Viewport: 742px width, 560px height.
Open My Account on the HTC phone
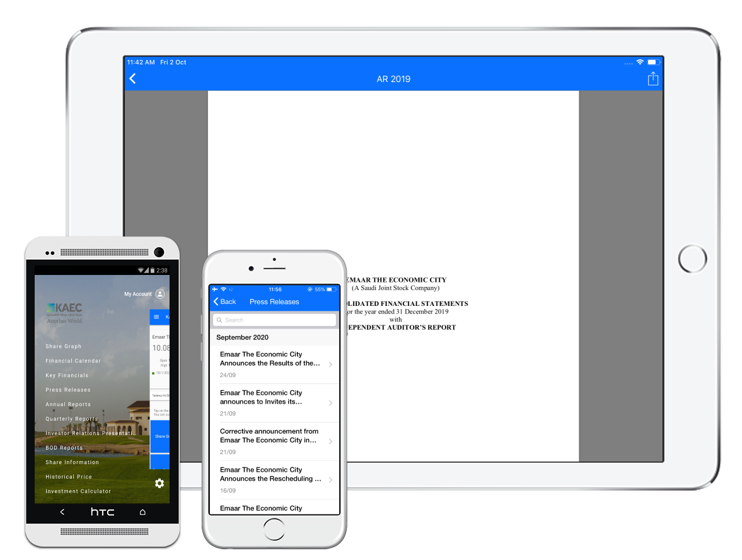[137, 294]
